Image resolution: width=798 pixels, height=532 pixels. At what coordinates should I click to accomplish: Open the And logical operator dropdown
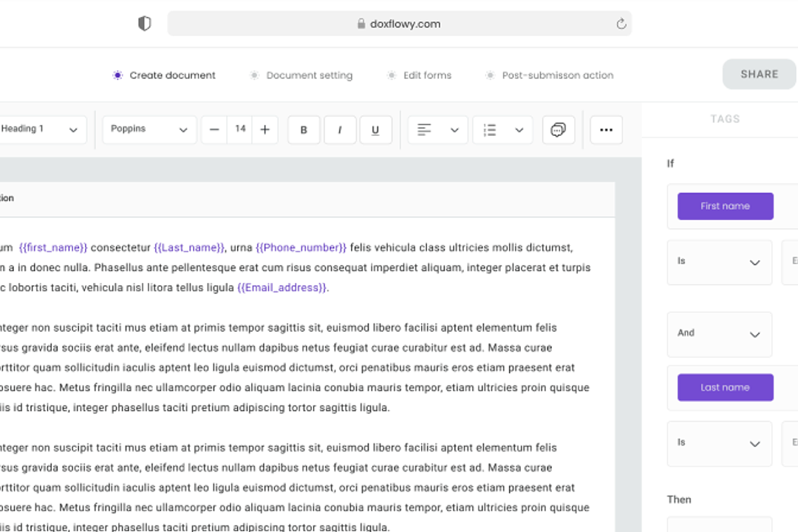[x=719, y=334]
